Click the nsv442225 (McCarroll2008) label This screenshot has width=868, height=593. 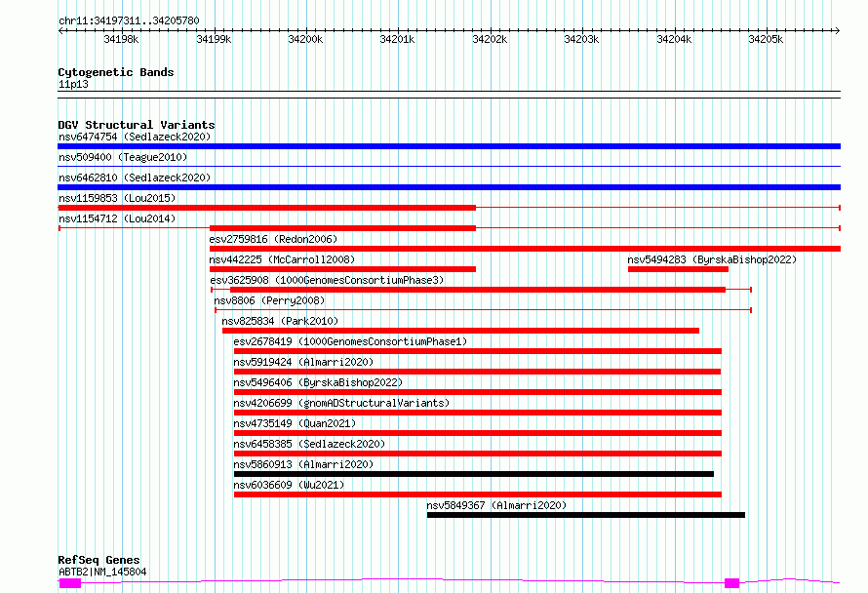pyautogui.click(x=282, y=259)
